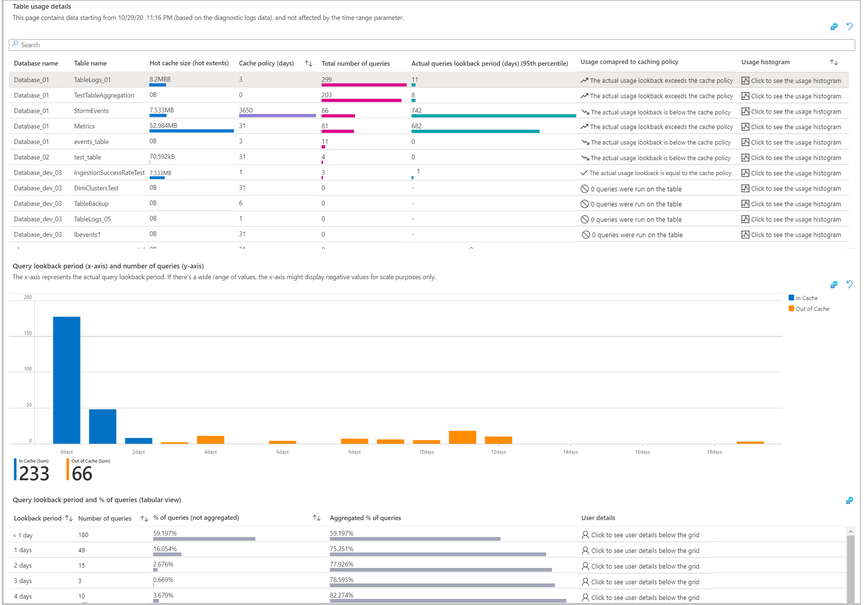Click the undo icon above the usage table
Image resolution: width=868 pixels, height=605 pixels.
click(x=849, y=26)
